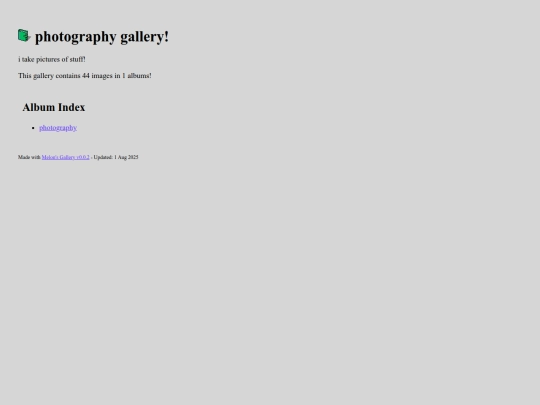The height and width of the screenshot is (405, 540).
Task: Follow the Gallery v0.0.2 footer link
Action: pyautogui.click(x=65, y=157)
